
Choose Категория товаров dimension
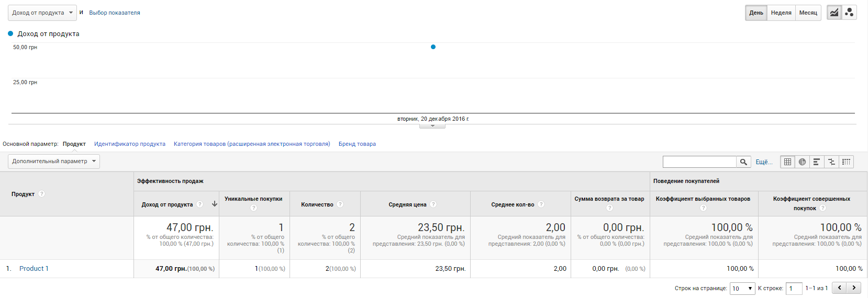pos(252,144)
